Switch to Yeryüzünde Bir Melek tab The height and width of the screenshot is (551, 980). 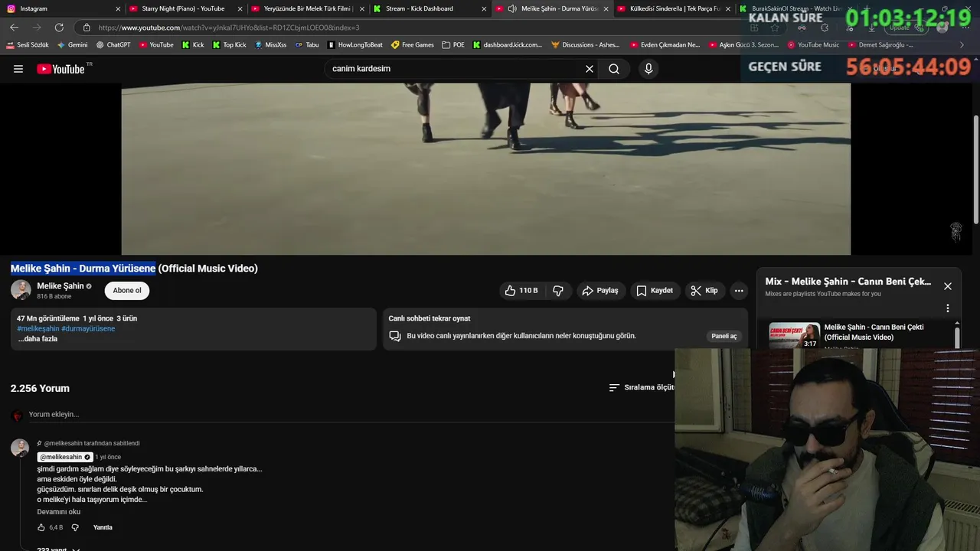[306, 8]
